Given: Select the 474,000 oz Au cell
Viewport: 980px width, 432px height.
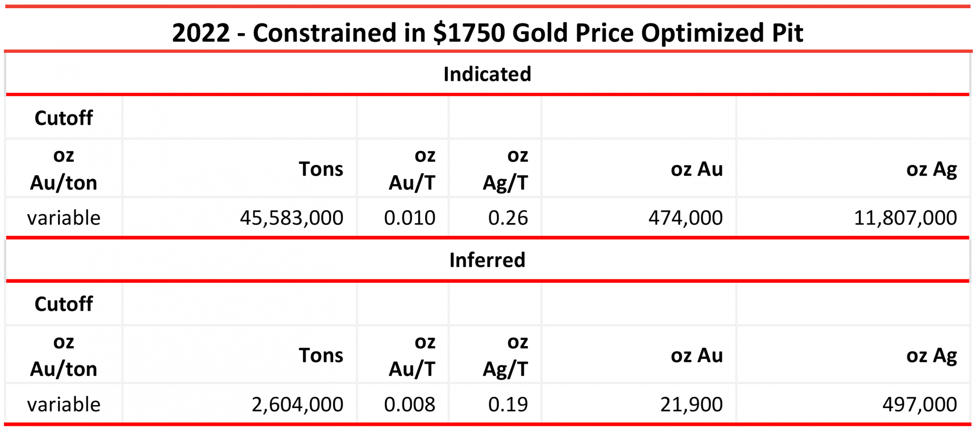Looking at the screenshot, I should click(x=686, y=218).
